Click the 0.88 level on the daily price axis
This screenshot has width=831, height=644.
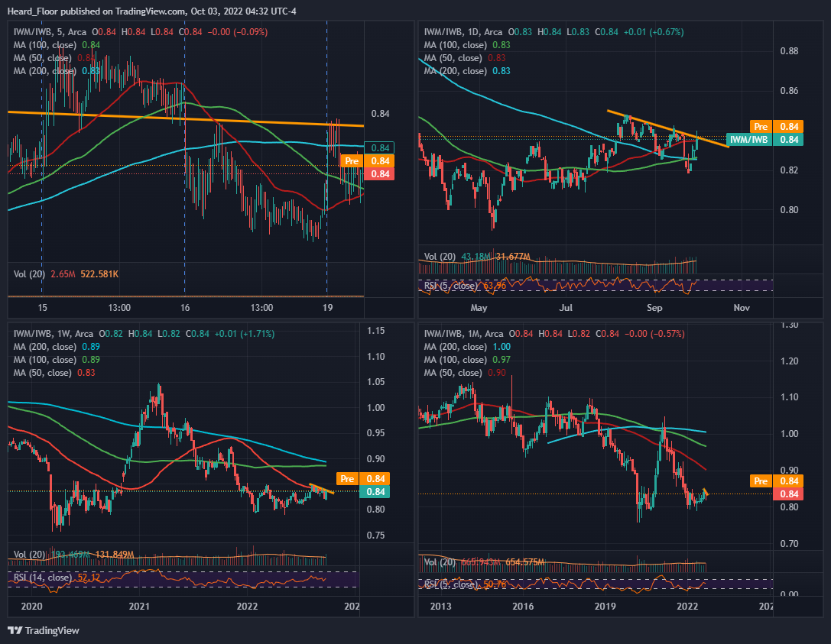point(789,51)
